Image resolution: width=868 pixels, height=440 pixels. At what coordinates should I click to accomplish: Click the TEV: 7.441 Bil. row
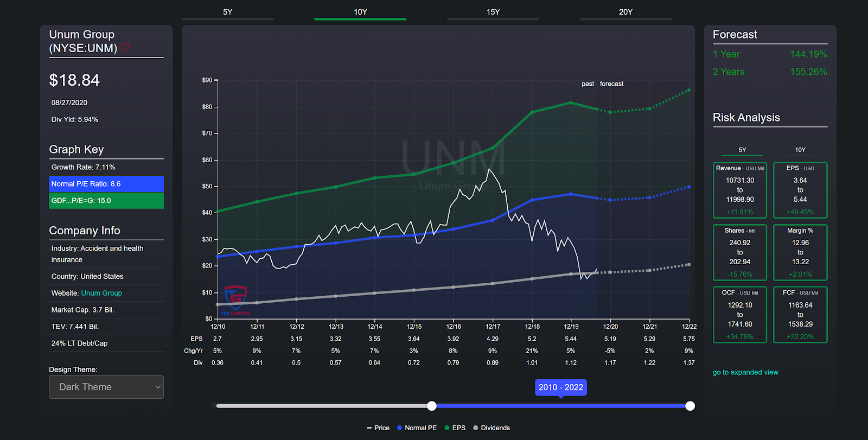pyautogui.click(x=106, y=327)
